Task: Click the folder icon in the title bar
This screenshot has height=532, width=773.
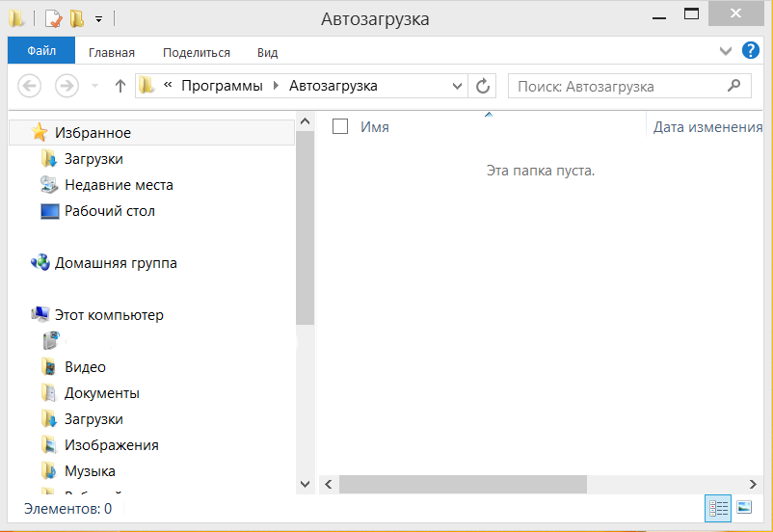Action: click(15, 18)
